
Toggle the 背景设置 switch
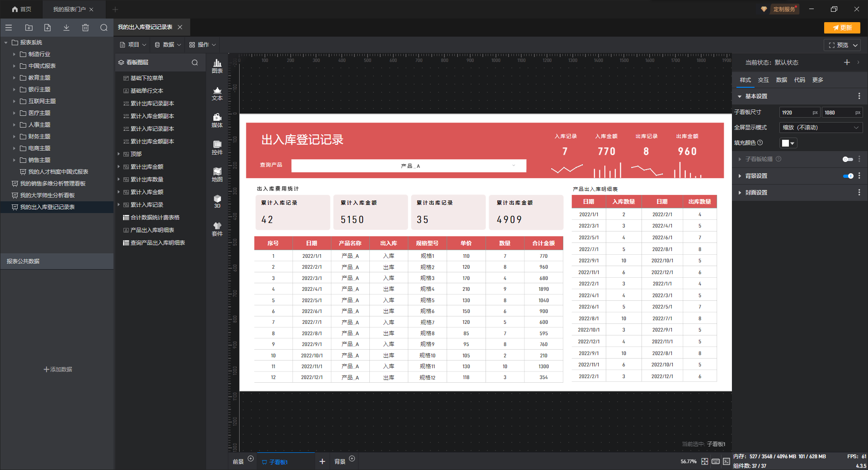(848, 176)
